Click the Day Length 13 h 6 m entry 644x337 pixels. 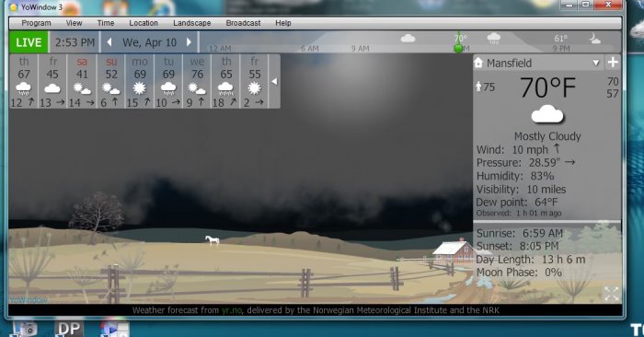point(531,260)
